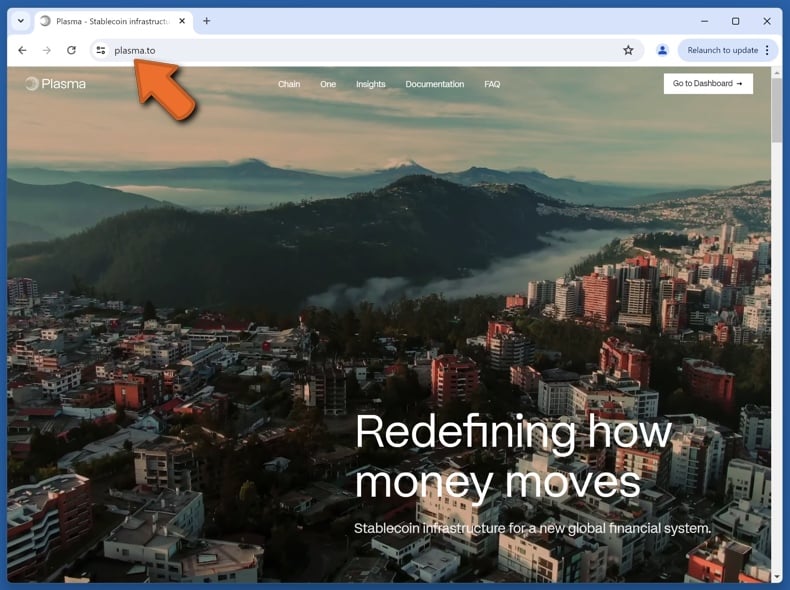This screenshot has height=590, width=790.
Task: Click the browser forward arrow
Action: click(47, 50)
